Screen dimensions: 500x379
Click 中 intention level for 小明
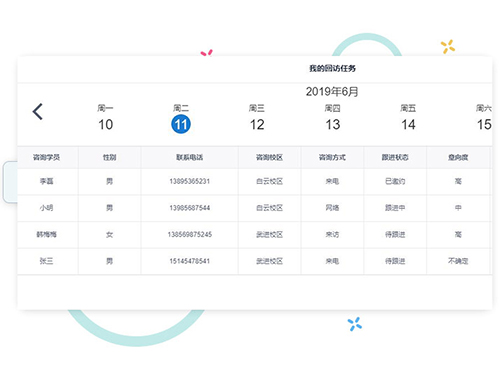[x=458, y=208]
